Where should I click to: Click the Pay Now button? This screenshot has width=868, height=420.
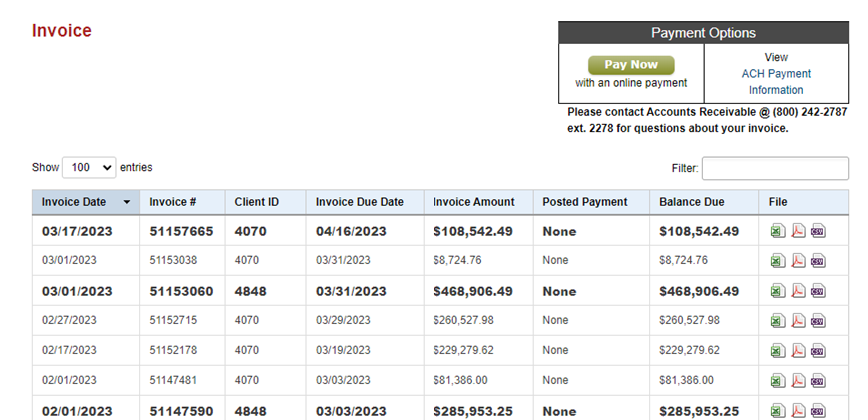(x=631, y=65)
